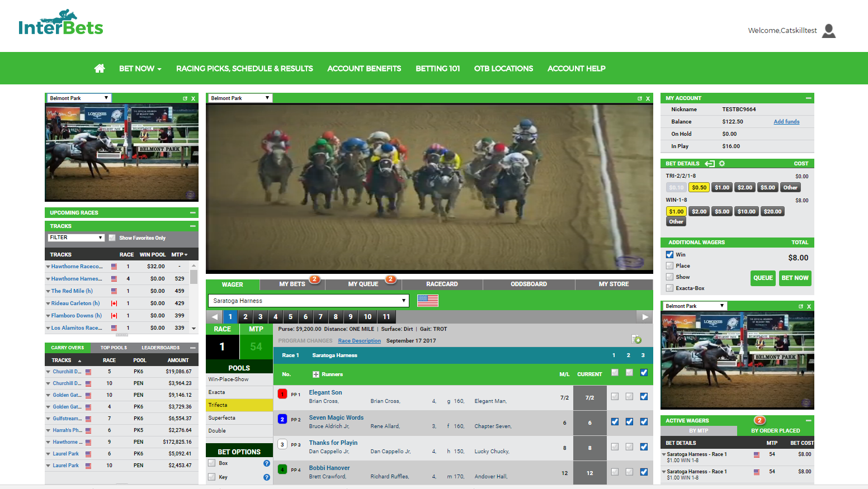The width and height of the screenshot is (868, 489).
Task: Select $1.00 amount for TRI bet
Action: [x=722, y=188]
